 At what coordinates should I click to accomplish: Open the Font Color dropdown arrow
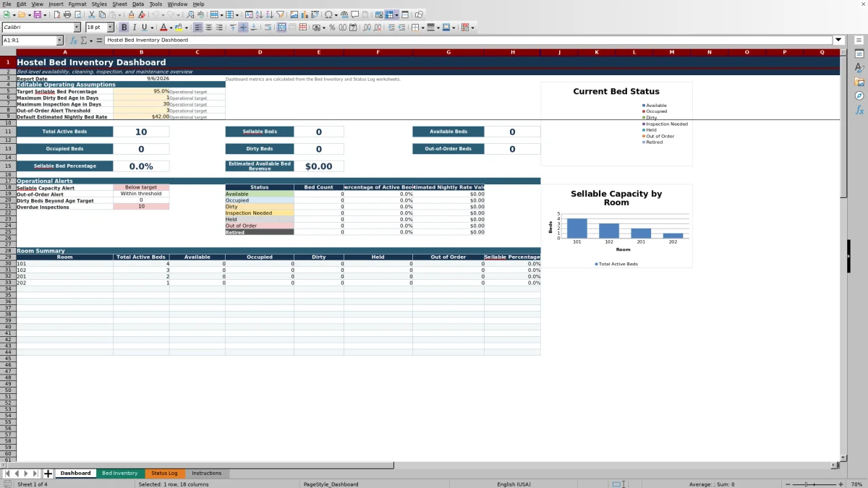pyautogui.click(x=171, y=27)
